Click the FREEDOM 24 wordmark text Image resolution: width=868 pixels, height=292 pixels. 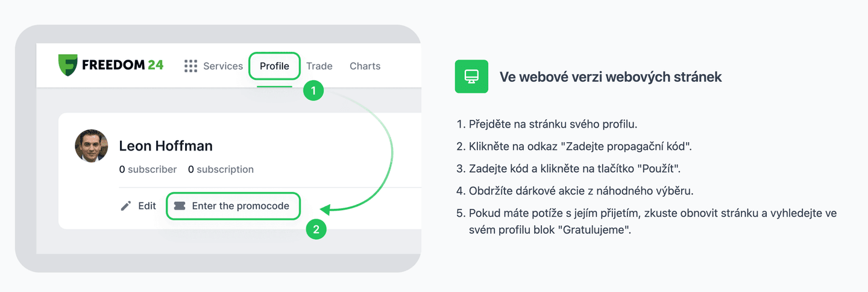point(122,66)
